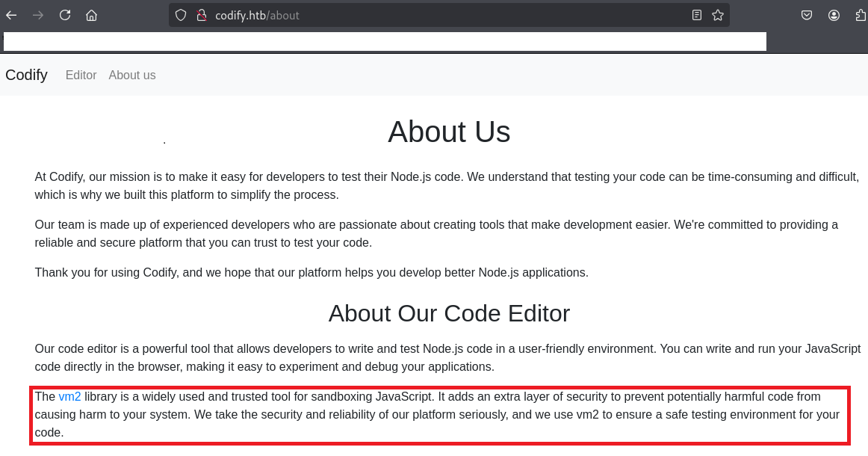
Task: Click the "About Our Code Editor" heading
Action: coord(449,313)
